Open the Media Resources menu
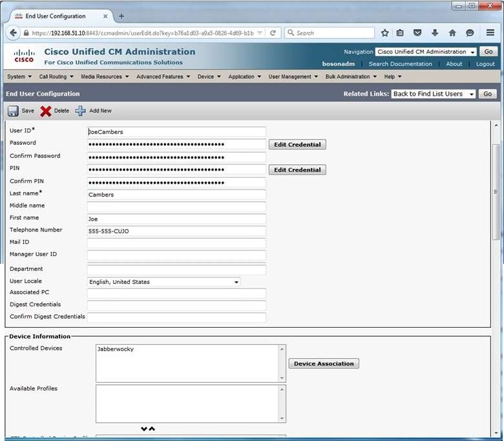 click(105, 76)
